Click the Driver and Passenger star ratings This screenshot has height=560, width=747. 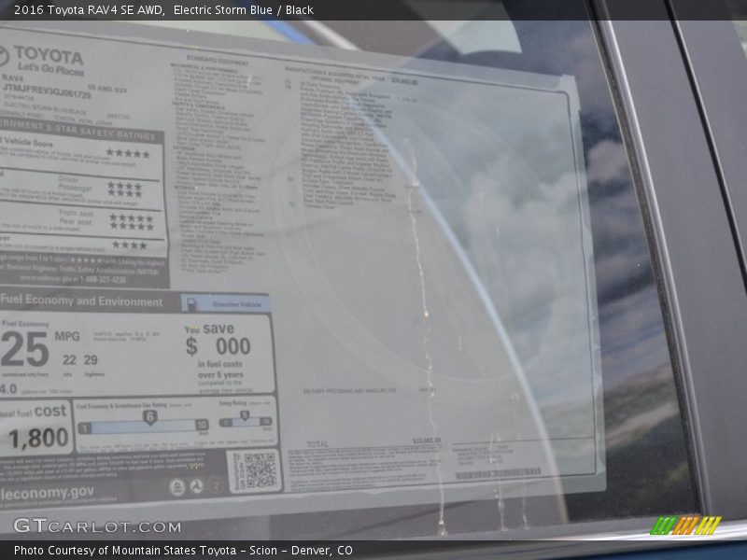(125, 189)
